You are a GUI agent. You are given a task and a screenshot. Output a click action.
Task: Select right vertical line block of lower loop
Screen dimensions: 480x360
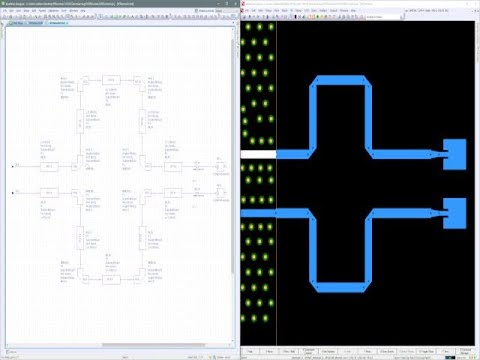[x=142, y=238]
